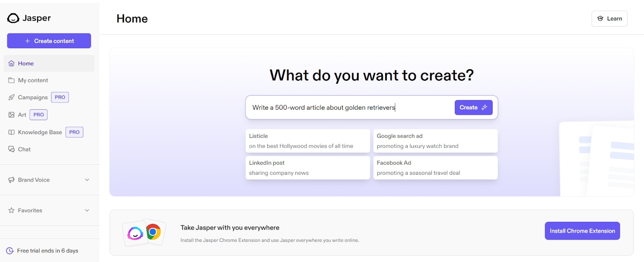Click the Campaigns rocket icon
The width and height of the screenshot is (644, 262).
[x=11, y=97]
